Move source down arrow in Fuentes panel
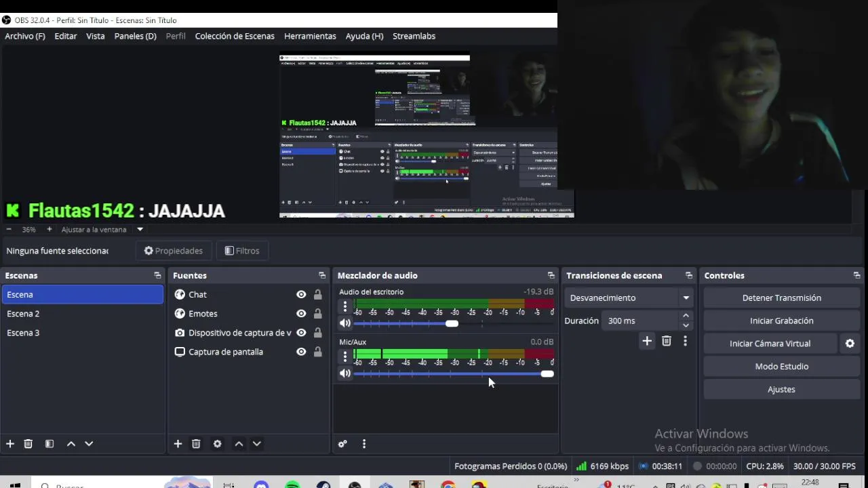Viewport: 868px width, 488px height. (256, 444)
